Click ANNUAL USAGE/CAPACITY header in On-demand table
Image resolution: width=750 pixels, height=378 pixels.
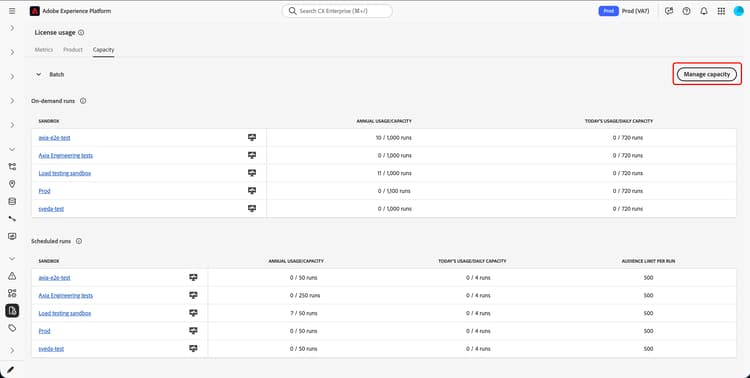(x=384, y=121)
